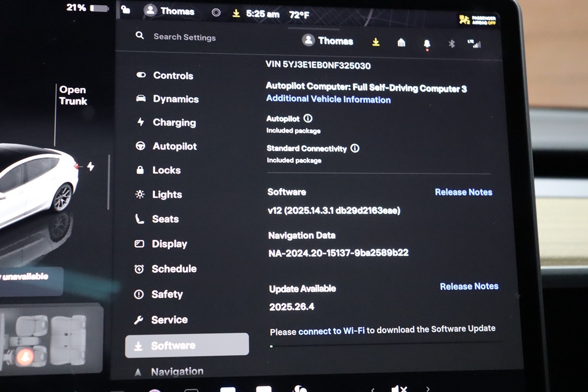Viewport: 588px width, 392px height.
Task: Open Release Notes for current Software
Action: click(x=464, y=192)
